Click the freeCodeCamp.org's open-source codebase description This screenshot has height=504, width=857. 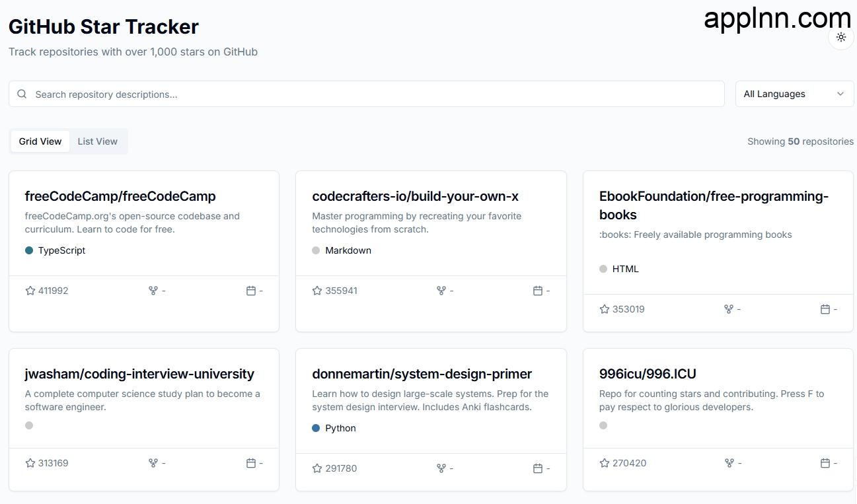[132, 223]
